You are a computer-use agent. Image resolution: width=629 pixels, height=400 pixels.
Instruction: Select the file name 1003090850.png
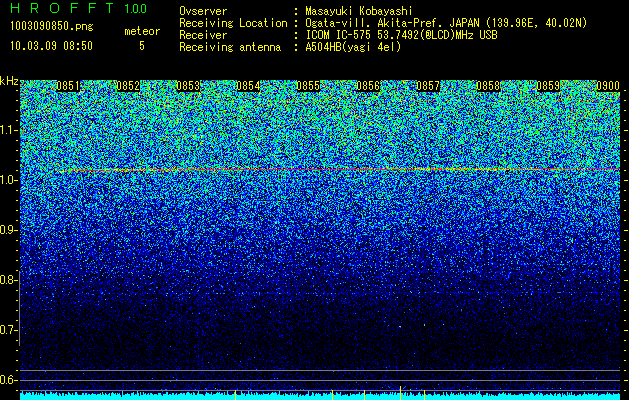(x=52, y=27)
